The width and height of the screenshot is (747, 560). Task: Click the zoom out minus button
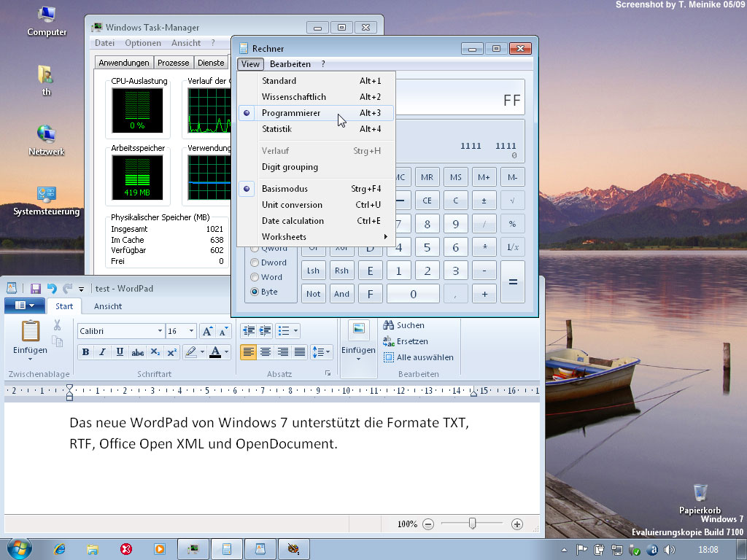tap(428, 524)
